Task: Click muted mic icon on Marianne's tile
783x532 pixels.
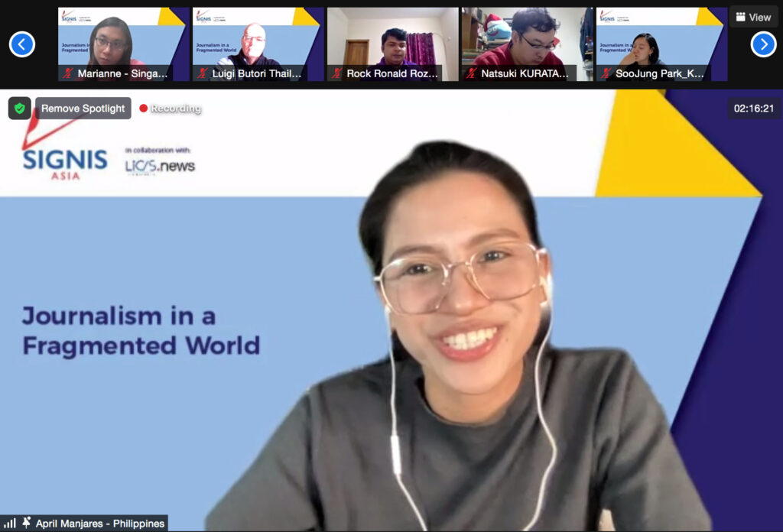Action: pos(68,74)
